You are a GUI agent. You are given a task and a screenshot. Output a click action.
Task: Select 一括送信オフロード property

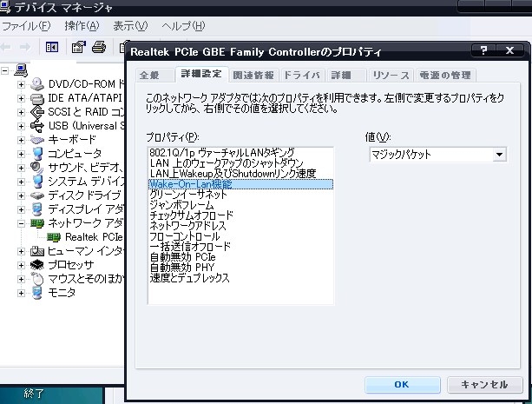tap(240, 247)
